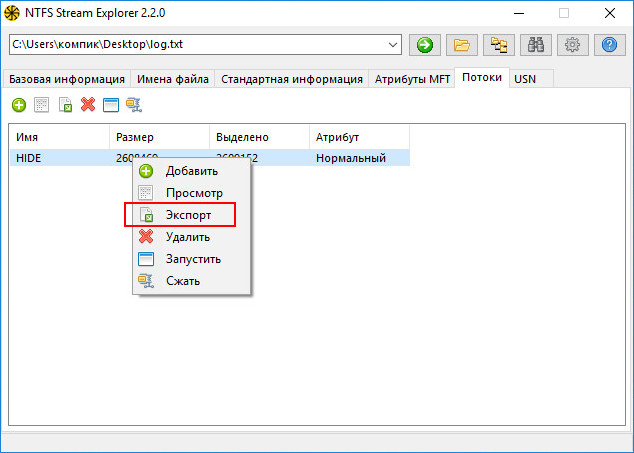Image resolution: width=634 pixels, height=453 pixels.
Task: Click the NTFS Stream Explorer app icon
Action: click(x=12, y=13)
